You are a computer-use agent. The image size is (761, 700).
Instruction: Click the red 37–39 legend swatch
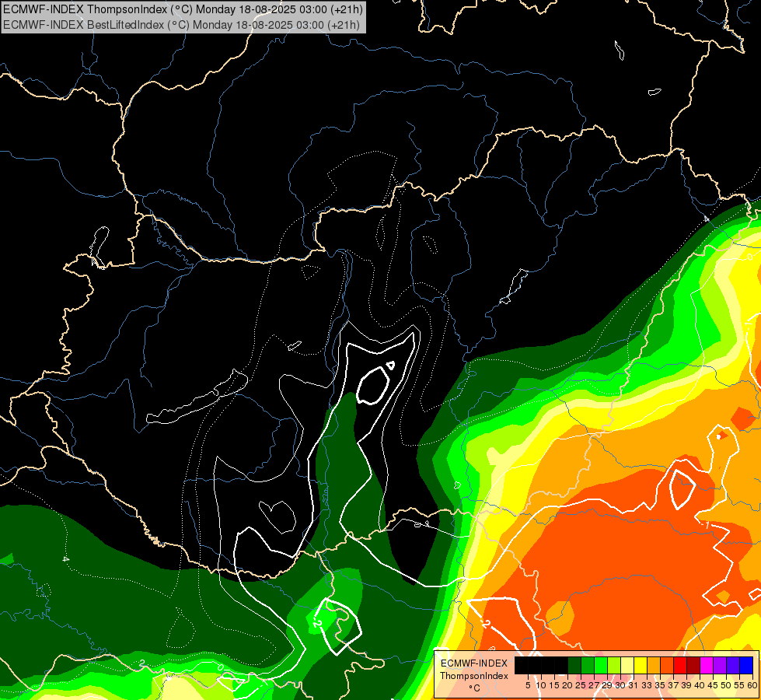[680, 665]
